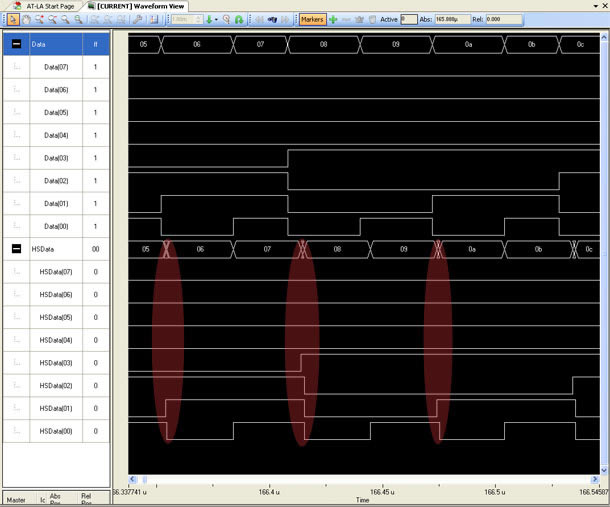Click the green plus add marker icon

333,19
